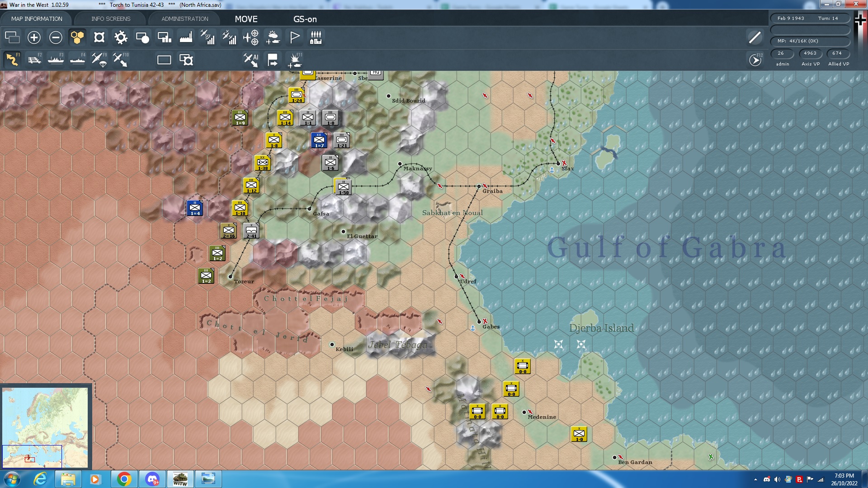Select amphibious transport mode F4
Screen dimensions: 868x488
(x=77, y=59)
